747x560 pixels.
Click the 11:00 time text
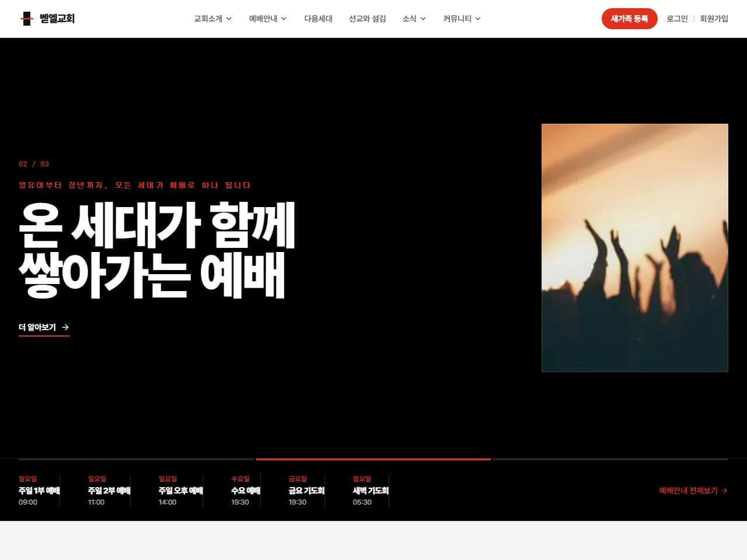96,502
